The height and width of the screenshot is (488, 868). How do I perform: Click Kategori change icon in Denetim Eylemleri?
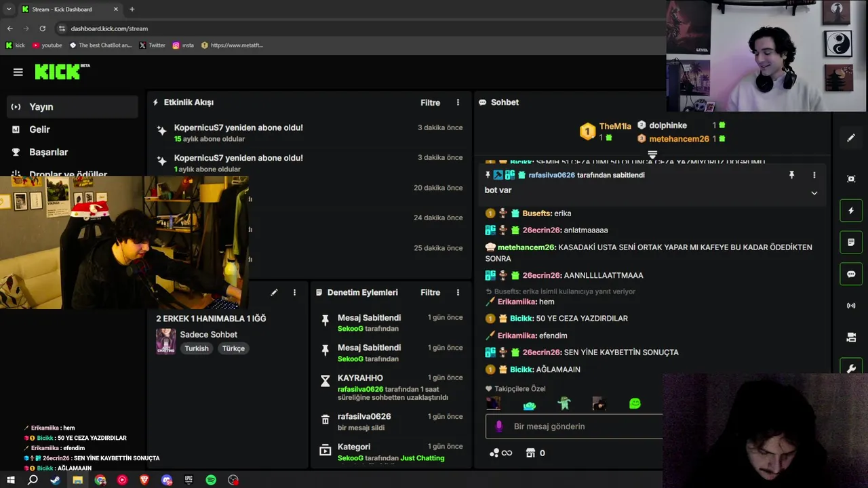pos(325,450)
